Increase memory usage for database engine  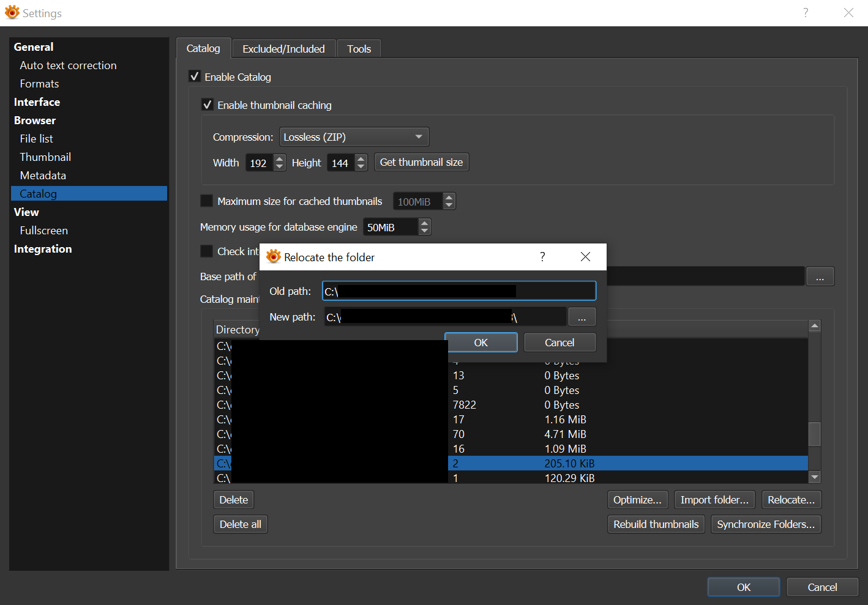click(x=425, y=223)
